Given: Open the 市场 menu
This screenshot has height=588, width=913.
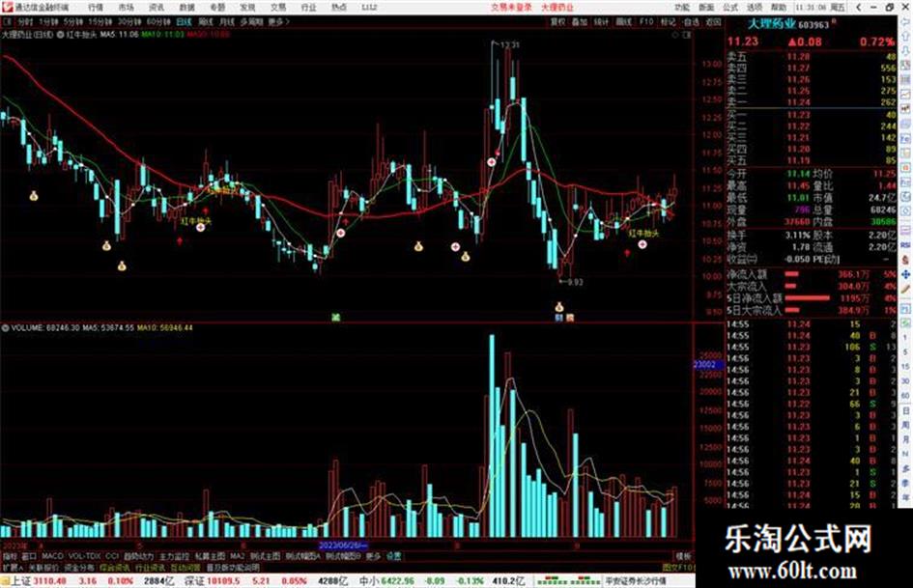Looking at the screenshot, I should pyautogui.click(x=126, y=7).
